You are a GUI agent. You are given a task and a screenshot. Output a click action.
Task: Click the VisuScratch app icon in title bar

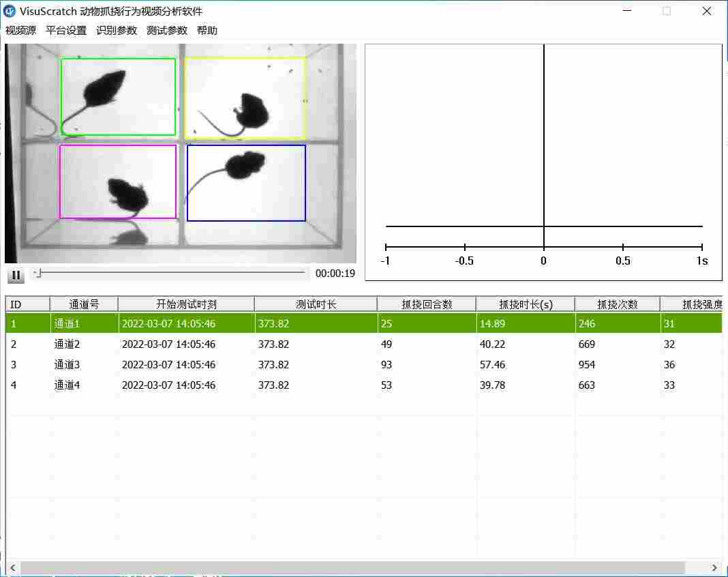coord(10,11)
